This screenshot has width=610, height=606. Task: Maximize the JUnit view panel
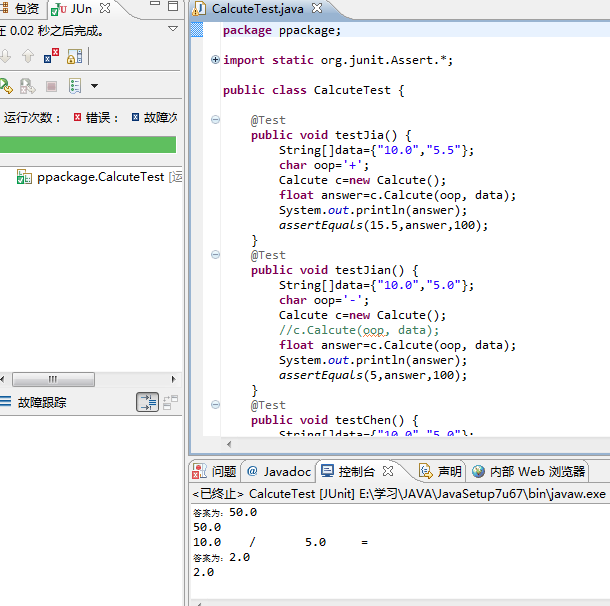[173, 6]
